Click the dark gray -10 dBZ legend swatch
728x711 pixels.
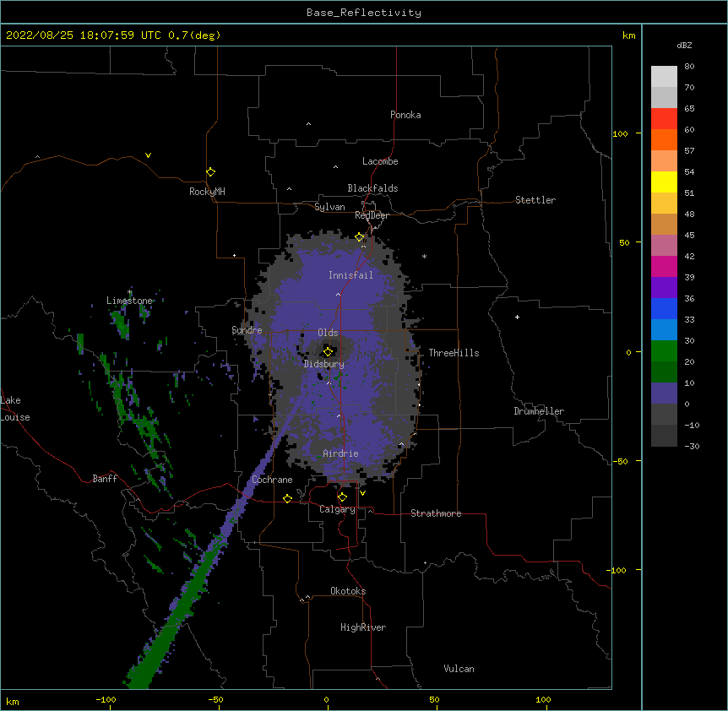664,436
